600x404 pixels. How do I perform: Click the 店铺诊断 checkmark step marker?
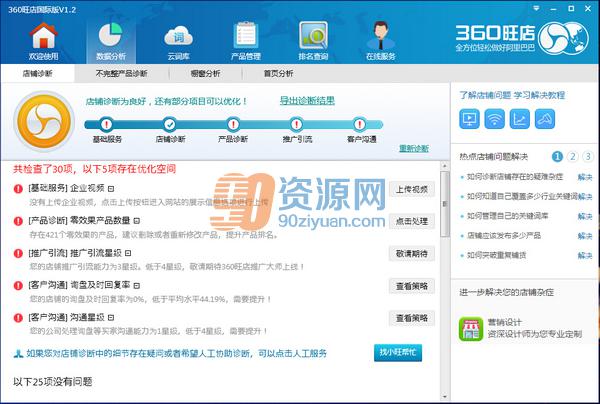tap(170, 124)
